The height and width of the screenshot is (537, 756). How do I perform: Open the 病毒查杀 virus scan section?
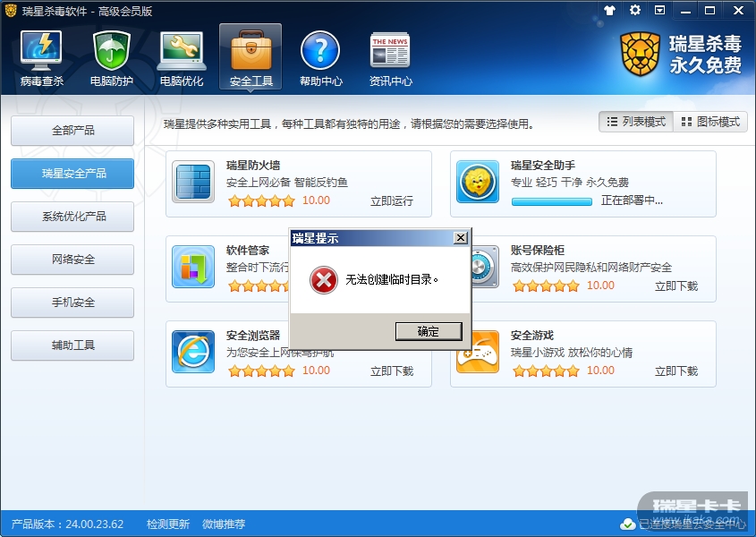tap(41, 58)
